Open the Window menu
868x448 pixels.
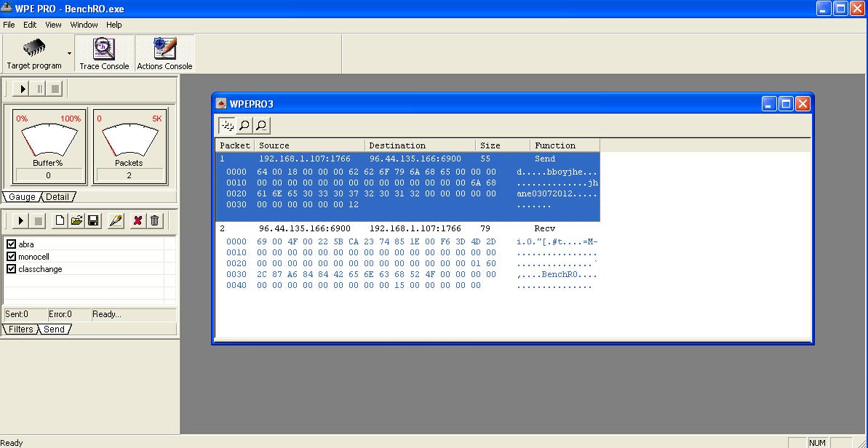[x=84, y=25]
